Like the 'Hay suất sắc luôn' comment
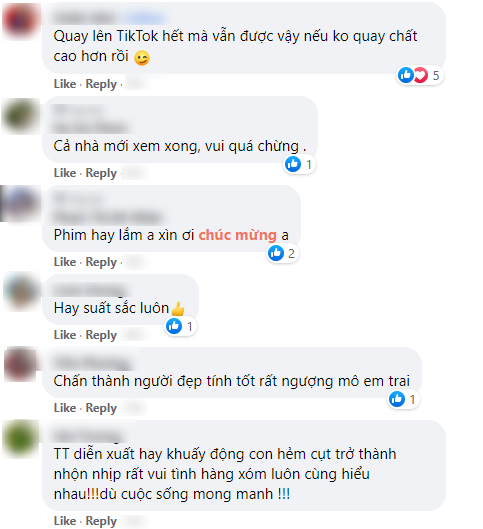 (x=65, y=335)
